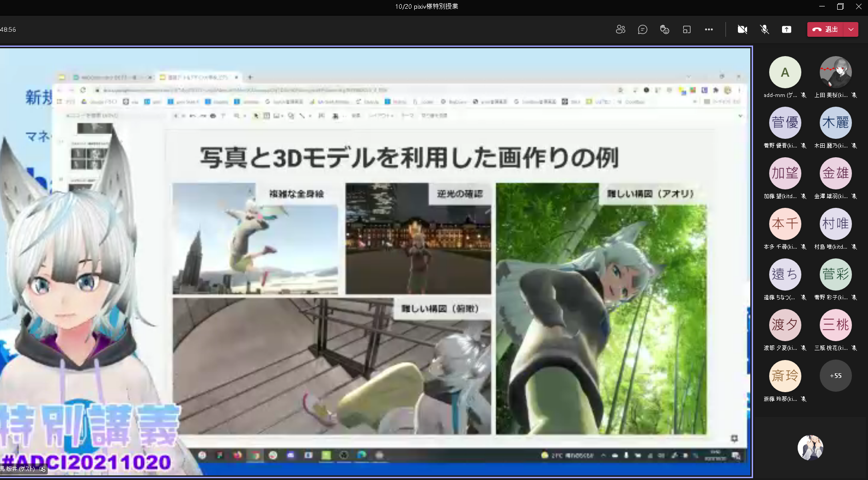868x480 pixels.
Task: Click the name label 本多 千尋(ki...
Action: coord(780,247)
